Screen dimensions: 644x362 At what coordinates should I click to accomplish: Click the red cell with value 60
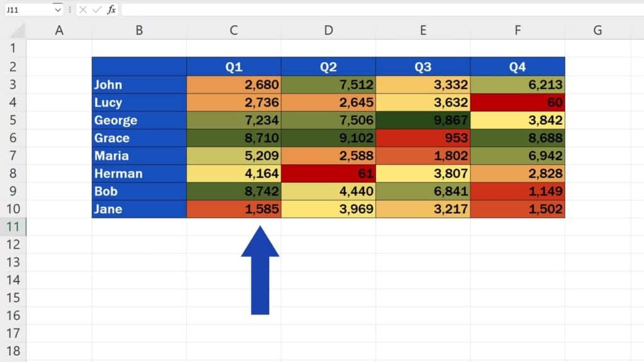(518, 102)
